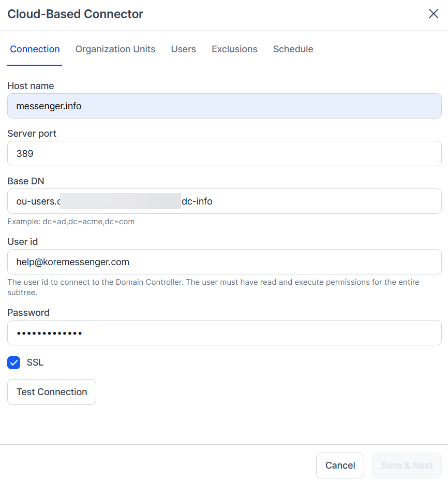Go to the Users tab

(184, 49)
